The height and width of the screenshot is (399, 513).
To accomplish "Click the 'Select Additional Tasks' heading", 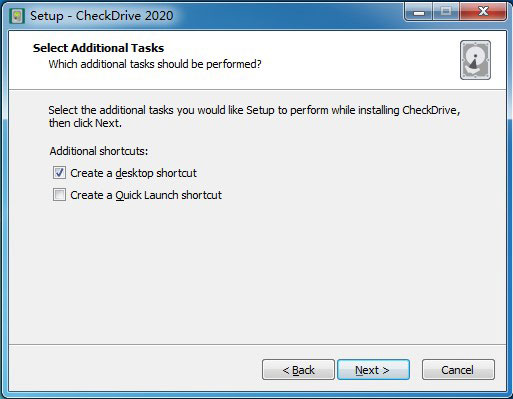I will [x=98, y=48].
